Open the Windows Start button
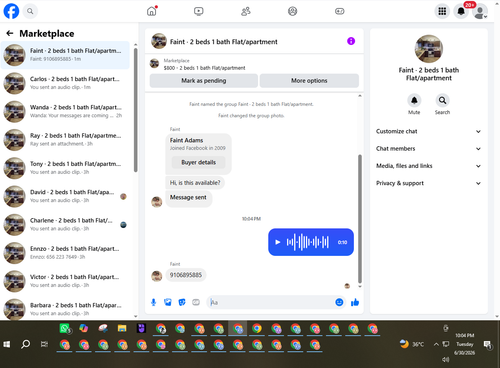 (x=7, y=344)
